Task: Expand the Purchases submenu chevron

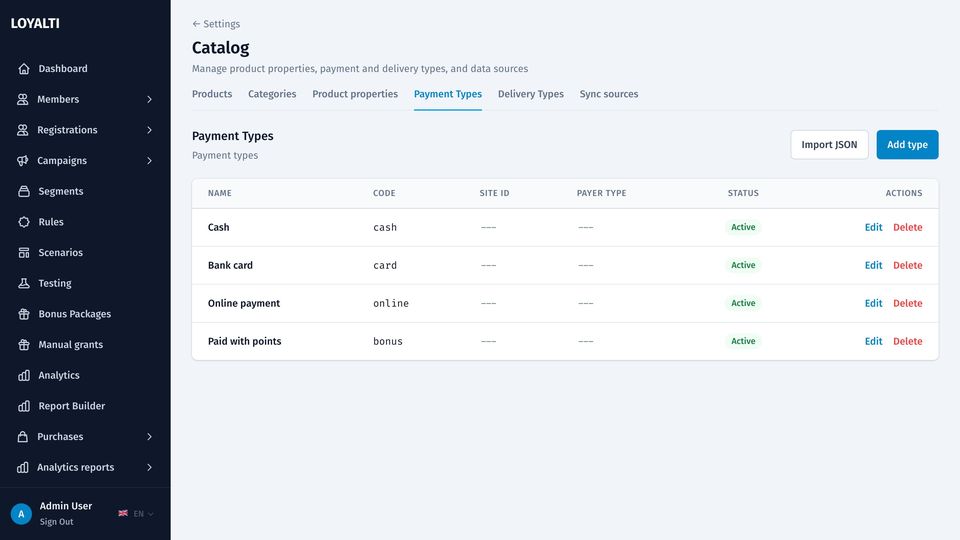Action: (149, 437)
